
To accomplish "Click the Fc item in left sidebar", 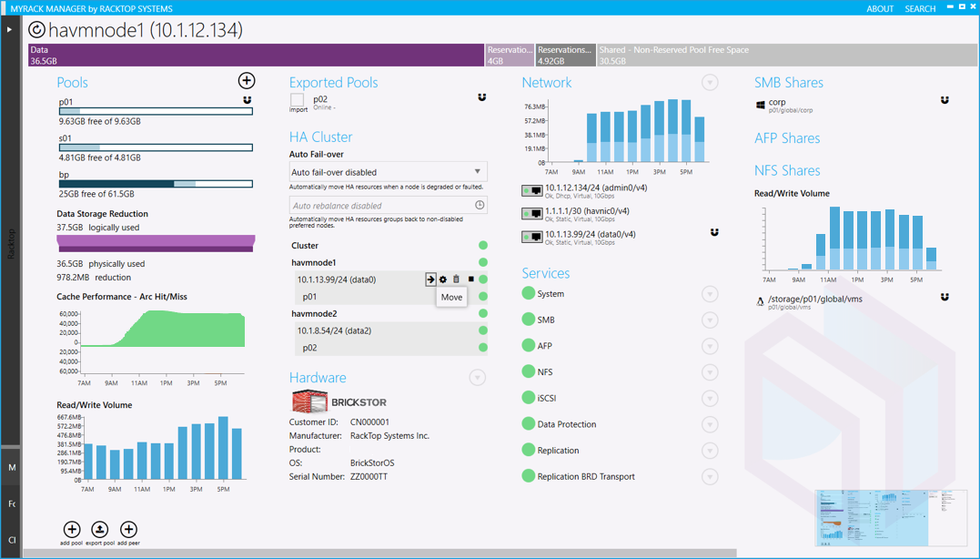I will [x=12, y=503].
